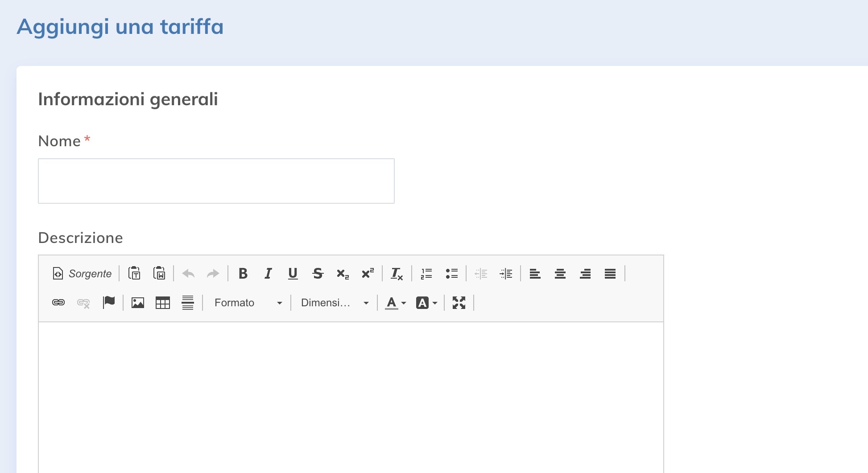Open the Dimensi... font size dropdown

[335, 303]
